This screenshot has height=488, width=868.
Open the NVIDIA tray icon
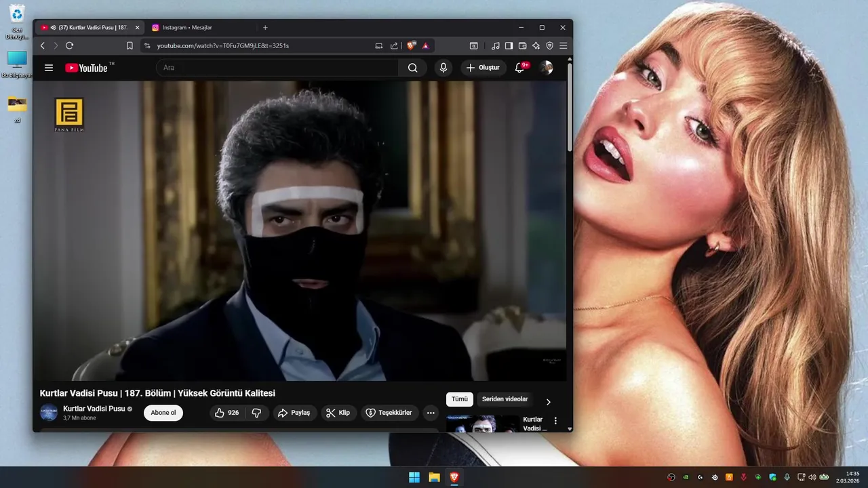[x=686, y=477]
